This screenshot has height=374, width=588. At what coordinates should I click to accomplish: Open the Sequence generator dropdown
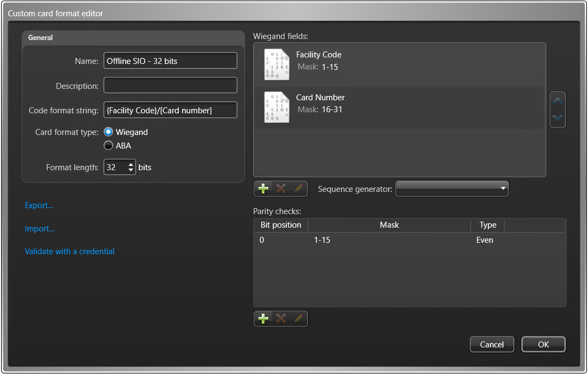tap(452, 188)
